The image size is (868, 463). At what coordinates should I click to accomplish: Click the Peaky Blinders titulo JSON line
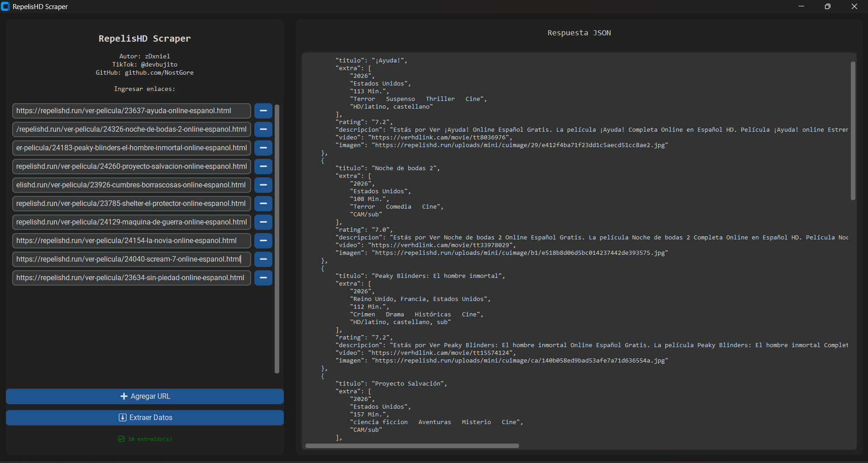420,276
